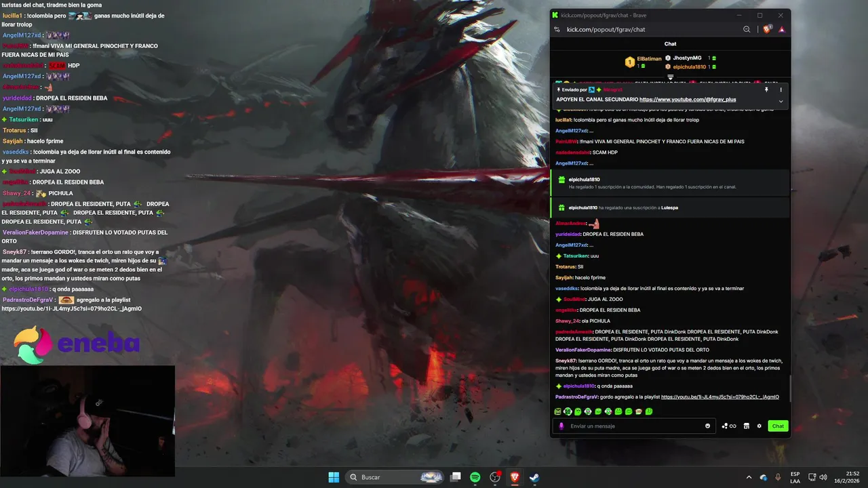Open Brave Shields lion icon
Image resolution: width=868 pixels, height=488 pixels.
[x=767, y=29]
